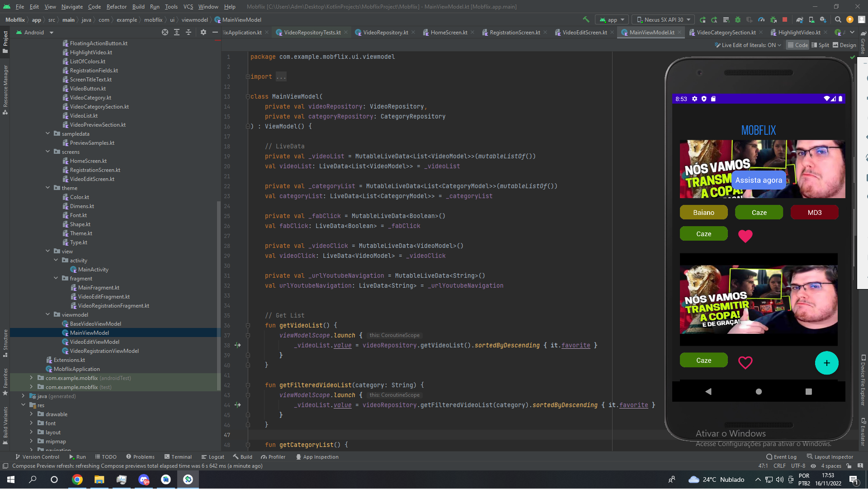Image resolution: width=868 pixels, height=489 pixels.
Task: Click the read-only lock icon in status bar
Action: [x=849, y=466]
